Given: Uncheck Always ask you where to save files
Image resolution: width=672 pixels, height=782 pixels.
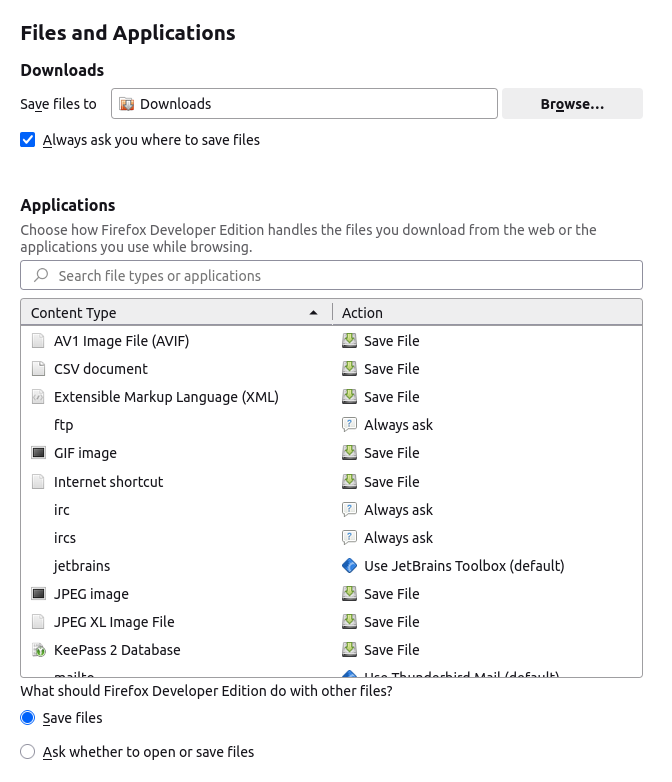Looking at the screenshot, I should coord(28,140).
